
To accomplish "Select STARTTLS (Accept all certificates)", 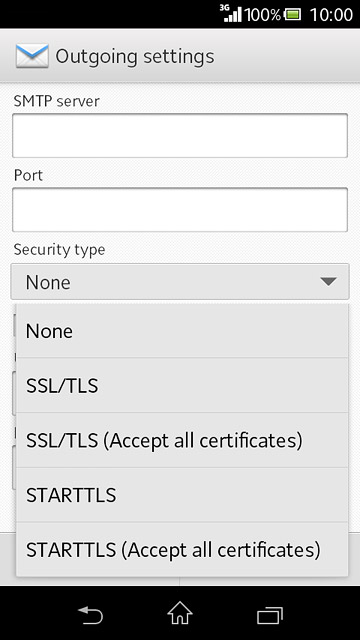I will 182,549.
